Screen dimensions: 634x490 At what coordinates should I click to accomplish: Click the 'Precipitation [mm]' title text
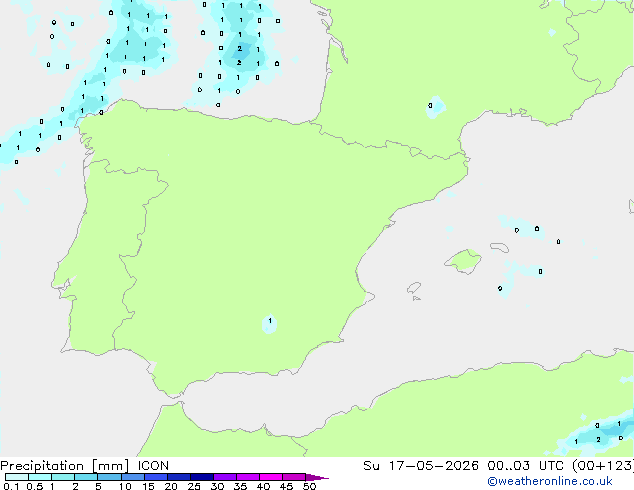(x=65, y=466)
